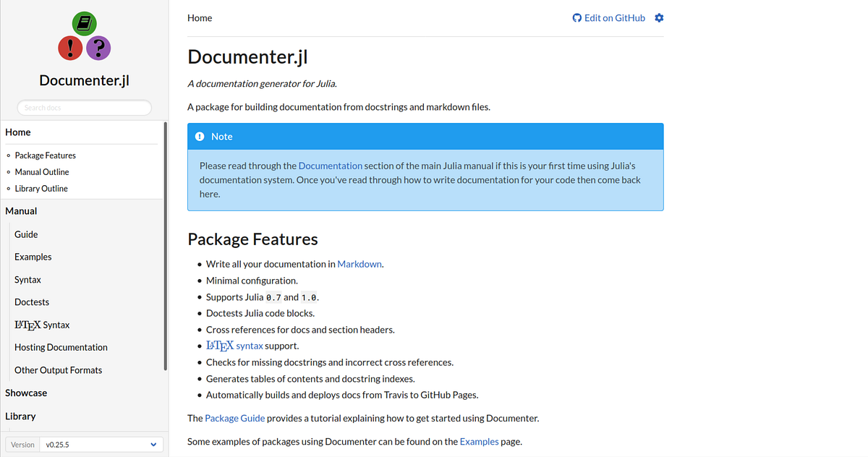
Task: Open the LaTeX Syntax sidebar entry
Action: pos(42,325)
